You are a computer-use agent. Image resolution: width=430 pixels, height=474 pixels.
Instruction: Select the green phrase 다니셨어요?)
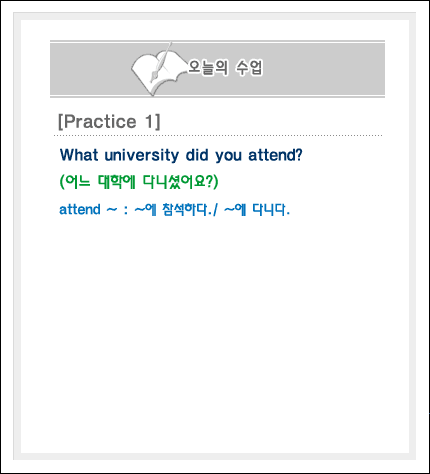(x=181, y=182)
